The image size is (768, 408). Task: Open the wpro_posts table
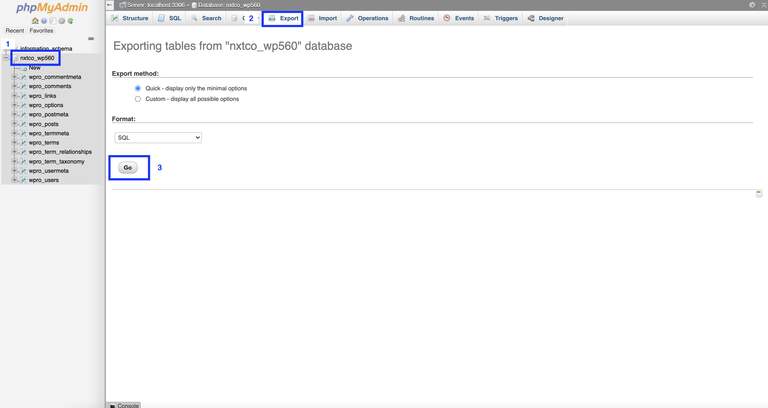click(44, 124)
